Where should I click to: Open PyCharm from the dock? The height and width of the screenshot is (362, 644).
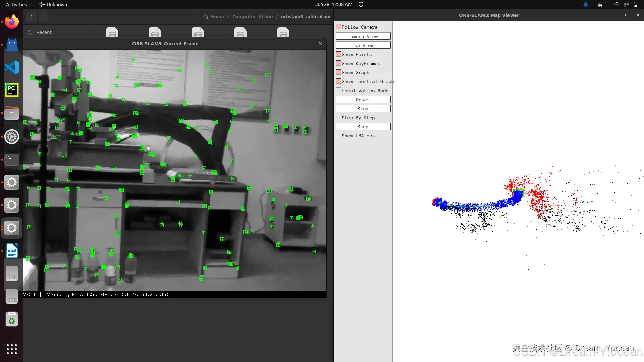click(x=12, y=90)
